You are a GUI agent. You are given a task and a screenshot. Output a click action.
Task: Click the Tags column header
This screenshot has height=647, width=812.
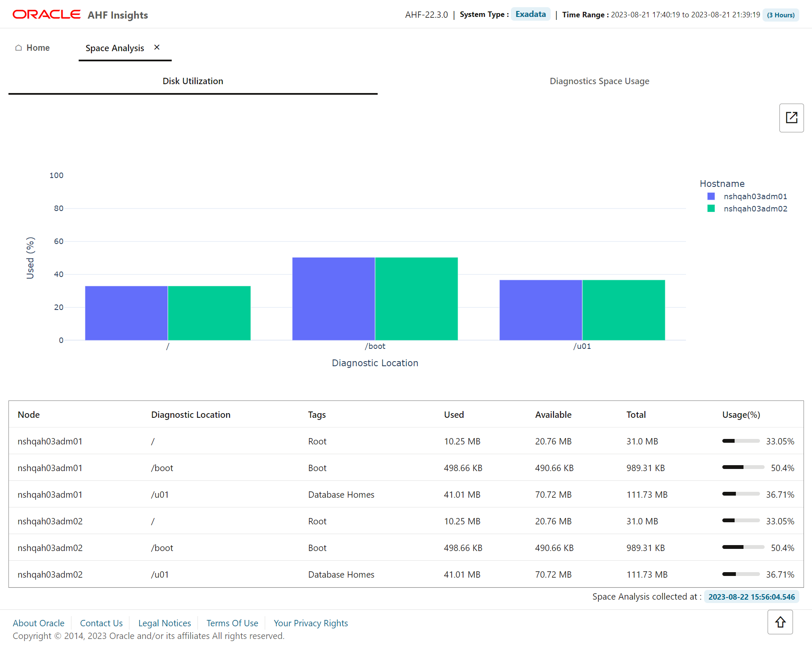pos(317,415)
